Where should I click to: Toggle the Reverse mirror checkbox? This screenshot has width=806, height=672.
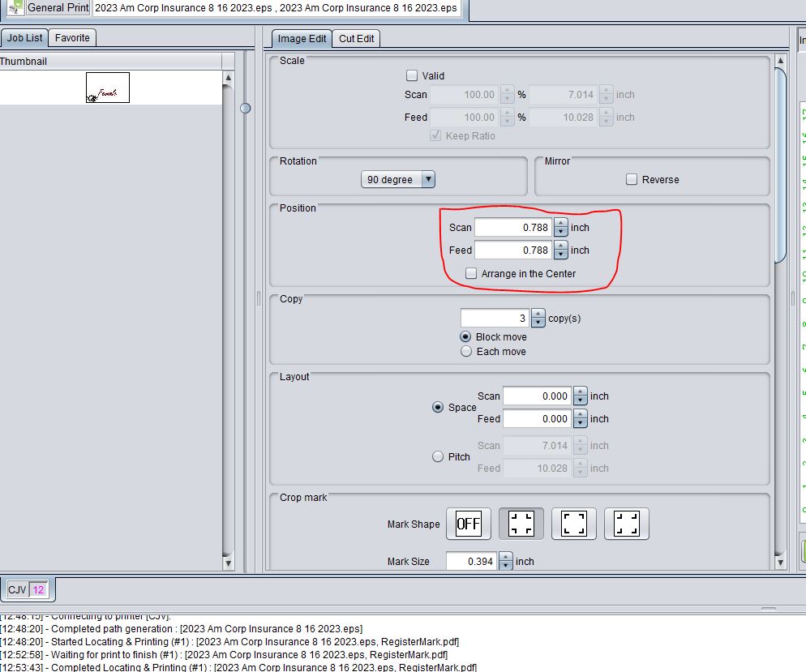(632, 179)
